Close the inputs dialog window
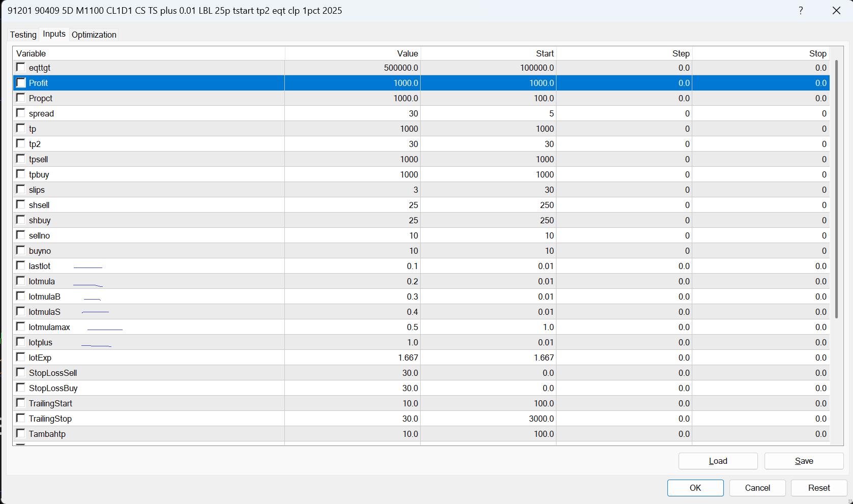Screen dimensions: 853x504 point(836,11)
